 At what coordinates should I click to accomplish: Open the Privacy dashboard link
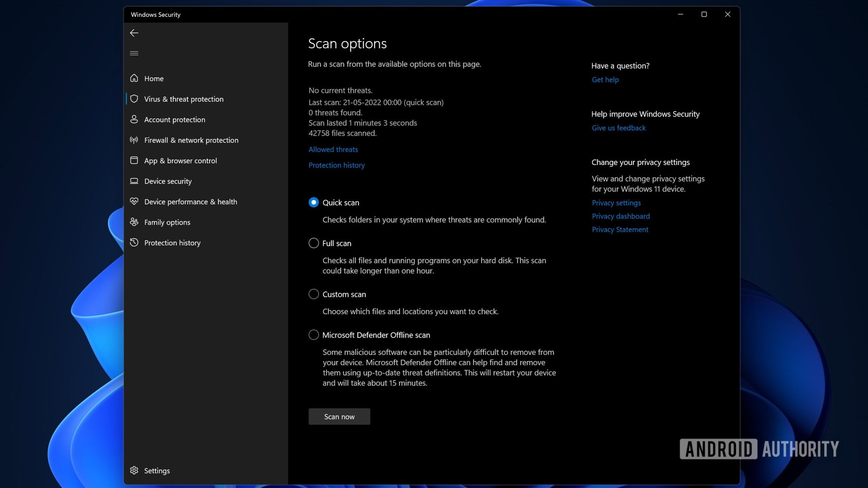(621, 216)
